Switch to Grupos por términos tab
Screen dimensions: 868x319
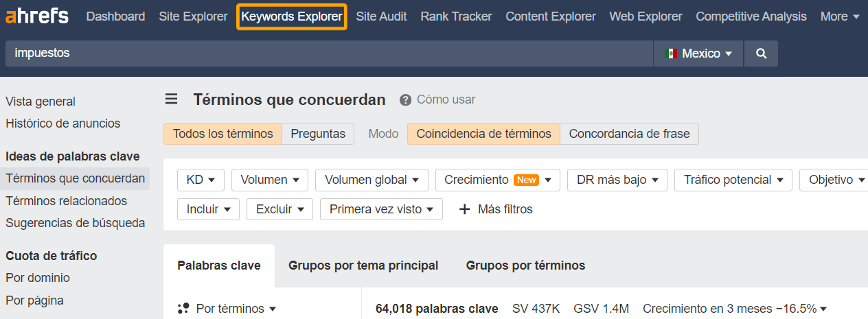pos(525,265)
